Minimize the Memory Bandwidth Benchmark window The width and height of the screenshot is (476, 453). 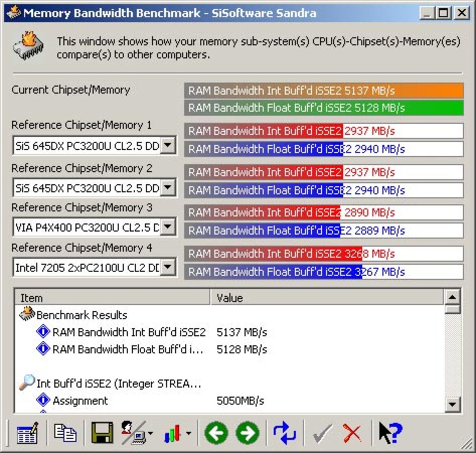tap(427, 13)
